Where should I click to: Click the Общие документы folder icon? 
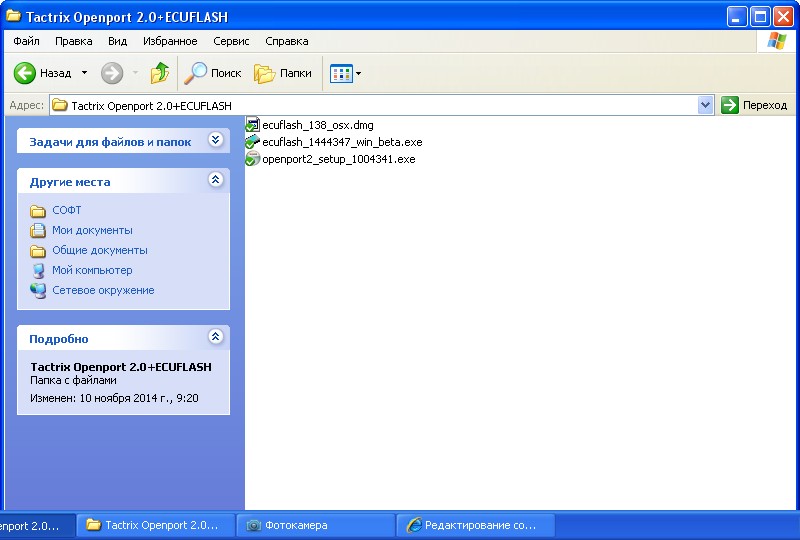[x=38, y=251]
